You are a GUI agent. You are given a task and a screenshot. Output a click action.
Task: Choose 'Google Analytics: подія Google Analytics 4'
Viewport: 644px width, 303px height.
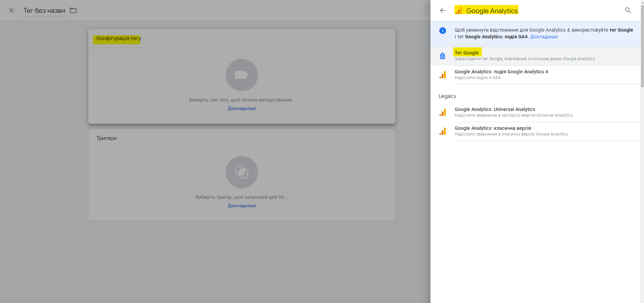pyautogui.click(x=535, y=75)
